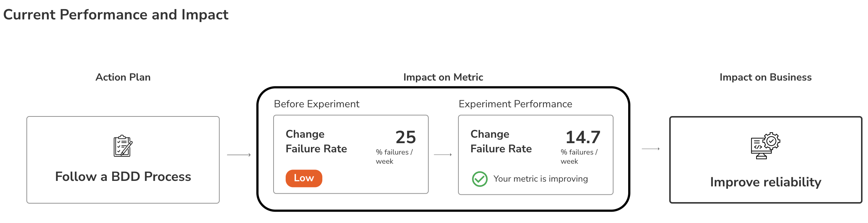Click the orange Low badge
Screen dimensions: 868x223
[x=304, y=178]
